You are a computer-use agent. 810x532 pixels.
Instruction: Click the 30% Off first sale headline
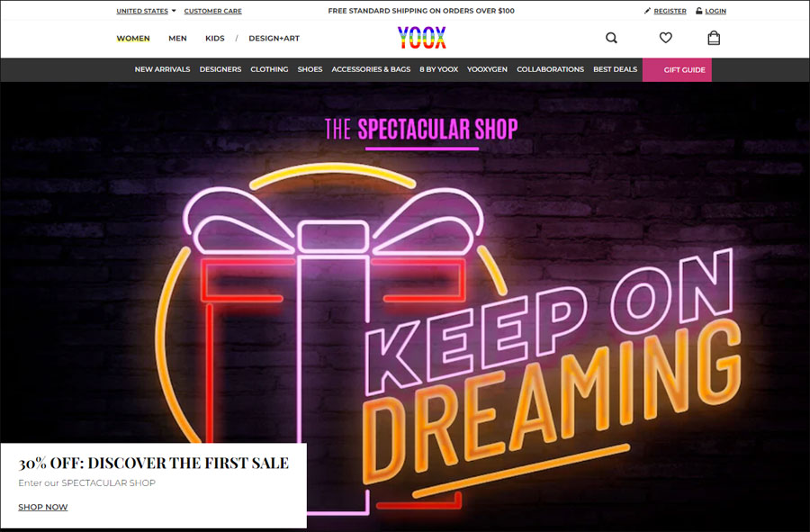pos(153,463)
